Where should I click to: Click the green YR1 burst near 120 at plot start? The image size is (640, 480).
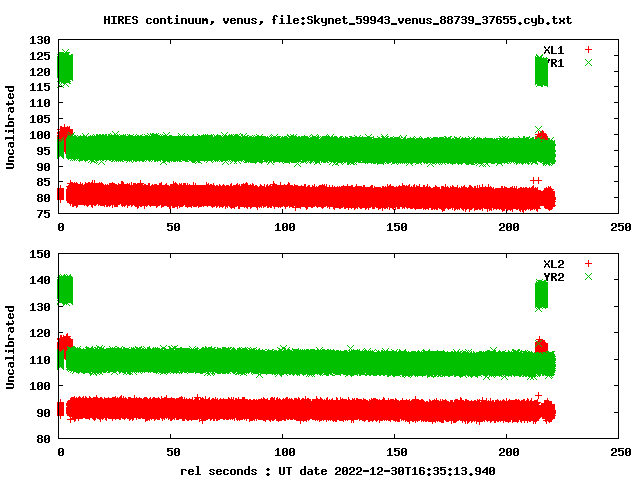65,68
